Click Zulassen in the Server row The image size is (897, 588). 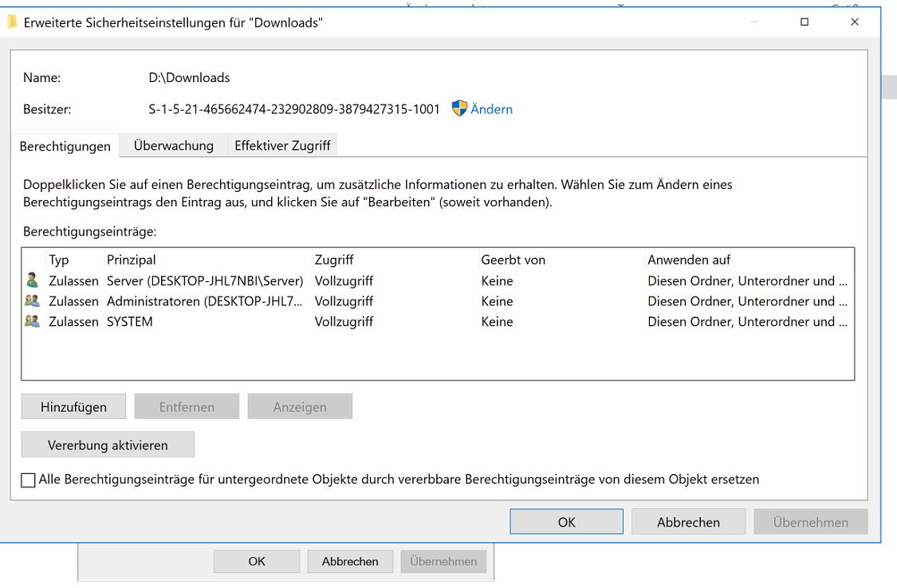point(73,280)
